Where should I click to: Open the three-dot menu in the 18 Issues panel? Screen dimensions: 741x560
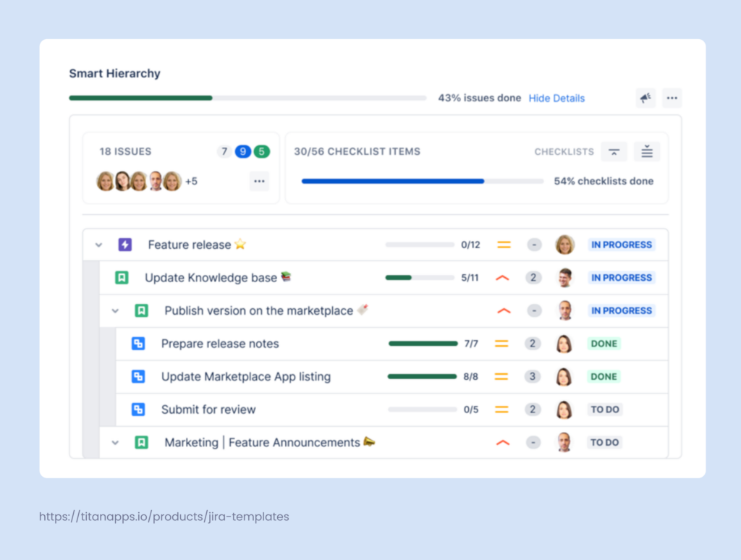(259, 181)
